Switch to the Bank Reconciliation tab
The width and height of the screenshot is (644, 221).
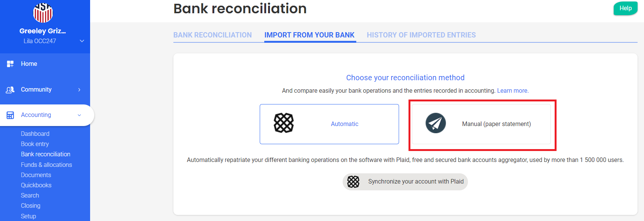pyautogui.click(x=212, y=35)
